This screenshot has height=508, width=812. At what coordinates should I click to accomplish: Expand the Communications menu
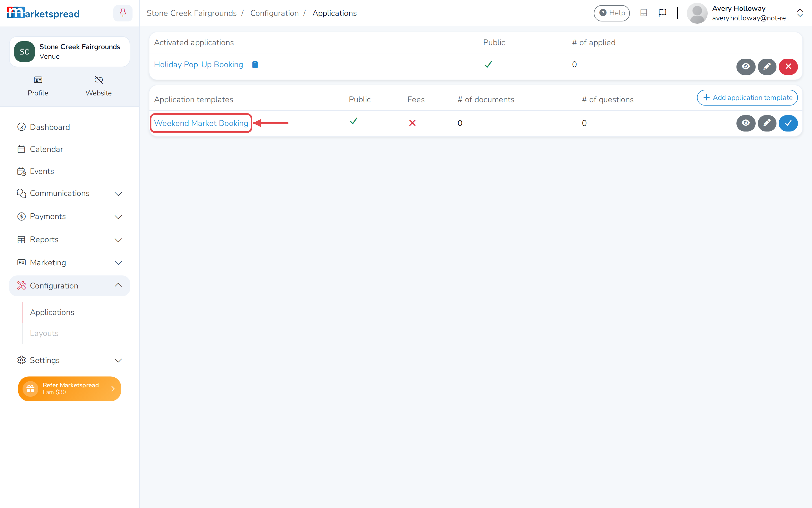69,193
